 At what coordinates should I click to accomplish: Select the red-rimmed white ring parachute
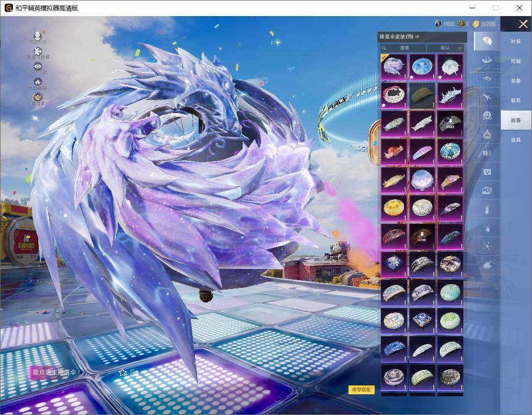[394, 95]
